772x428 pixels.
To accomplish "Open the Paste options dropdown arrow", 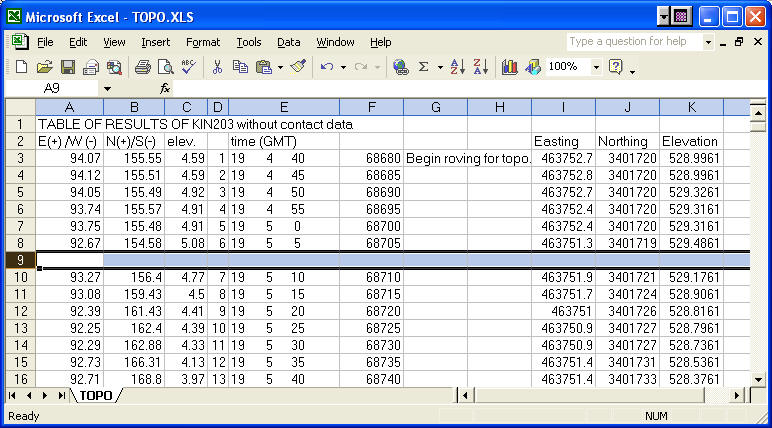I will (x=280, y=67).
